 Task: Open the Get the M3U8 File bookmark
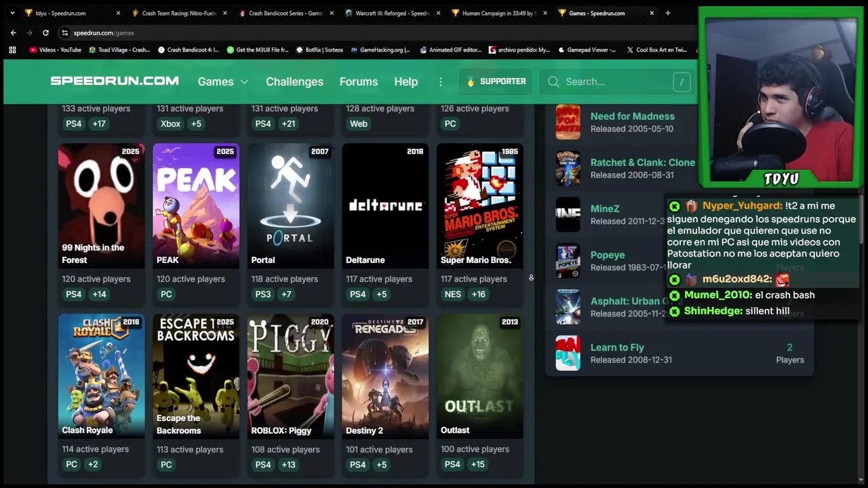coord(258,49)
